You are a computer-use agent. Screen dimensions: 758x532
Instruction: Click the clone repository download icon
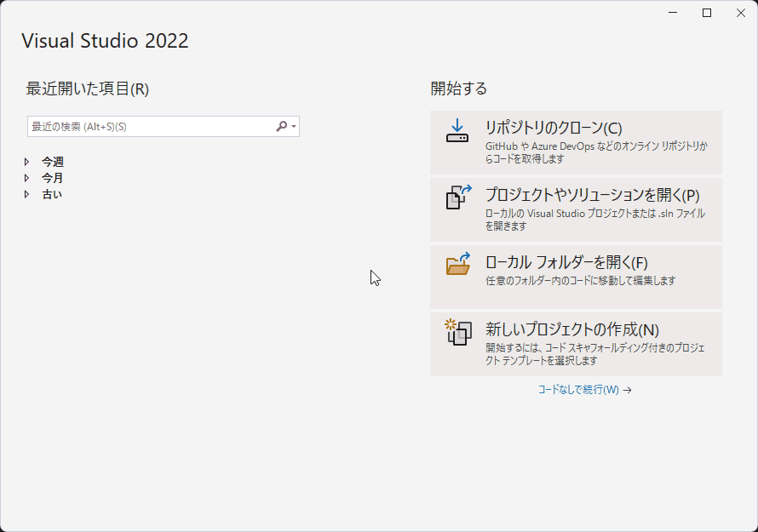coord(457,131)
